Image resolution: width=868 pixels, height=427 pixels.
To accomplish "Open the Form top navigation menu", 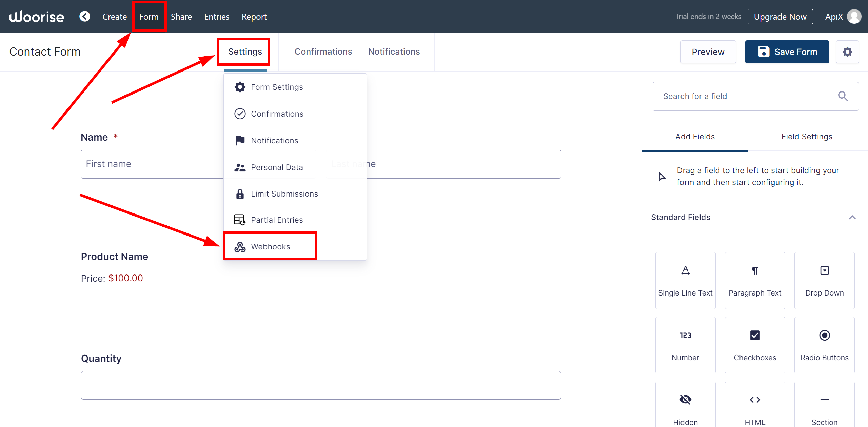I will [149, 16].
